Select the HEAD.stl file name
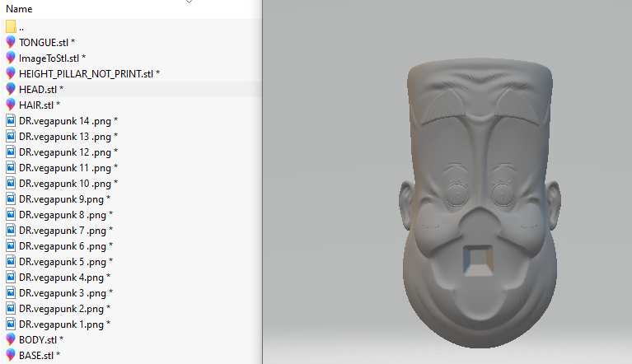The width and height of the screenshot is (632, 364). [41, 90]
